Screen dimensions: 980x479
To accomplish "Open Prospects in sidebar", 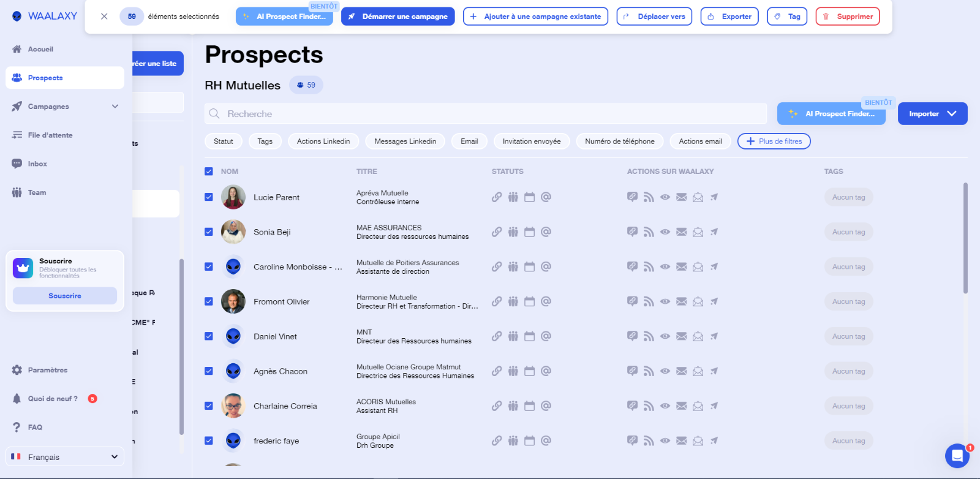I will tap(65, 78).
